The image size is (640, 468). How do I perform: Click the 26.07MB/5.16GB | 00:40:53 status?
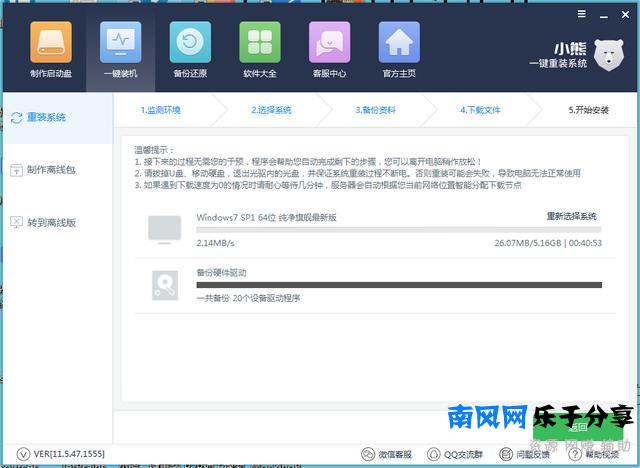point(548,243)
